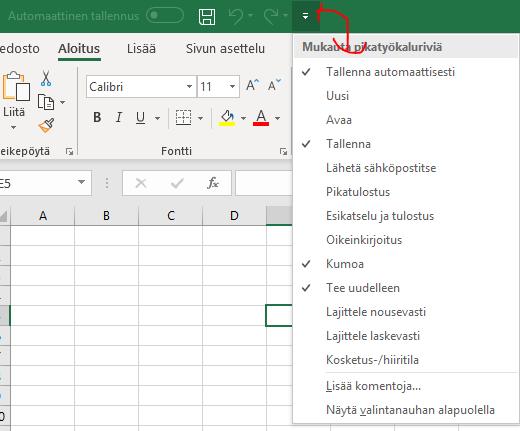
Task: Click the Insert Function fx icon
Action: pyautogui.click(x=213, y=183)
